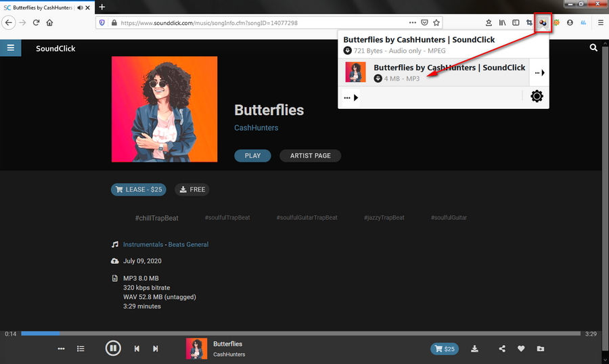Open #soulfulTrapBeat hashtag
609x364 pixels.
click(227, 218)
